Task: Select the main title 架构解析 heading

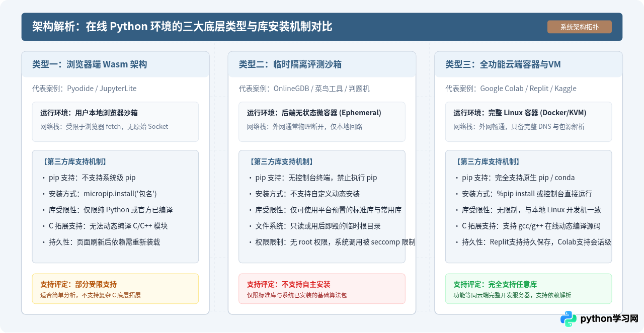Action: coord(182,27)
